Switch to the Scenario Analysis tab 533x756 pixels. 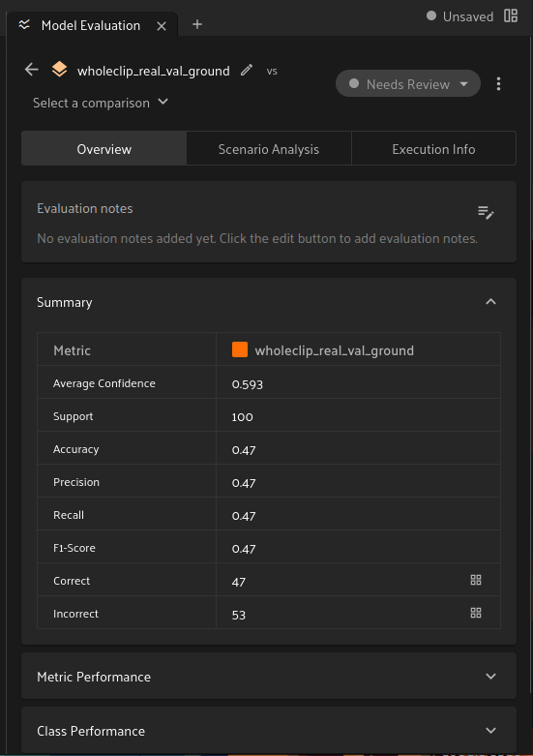(x=269, y=149)
